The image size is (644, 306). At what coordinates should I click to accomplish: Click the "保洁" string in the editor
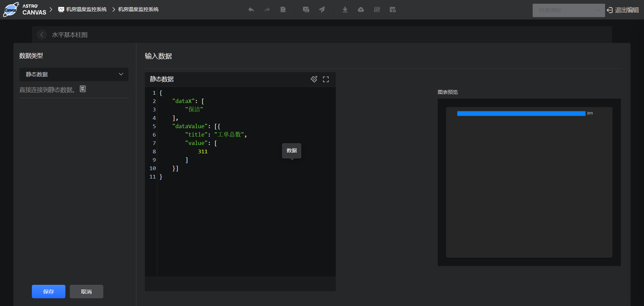(194, 110)
